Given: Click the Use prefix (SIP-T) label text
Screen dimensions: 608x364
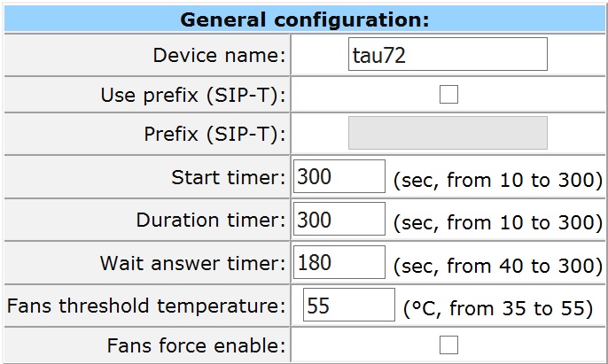Looking at the screenshot, I should pos(193,96).
